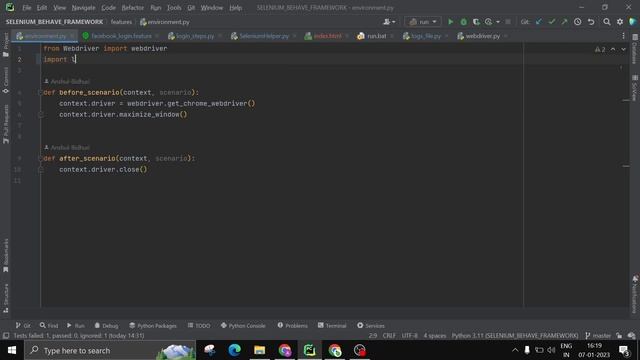This screenshot has width=640, height=360.
Task: Start debugging with the green bug icon
Action: click(463, 22)
